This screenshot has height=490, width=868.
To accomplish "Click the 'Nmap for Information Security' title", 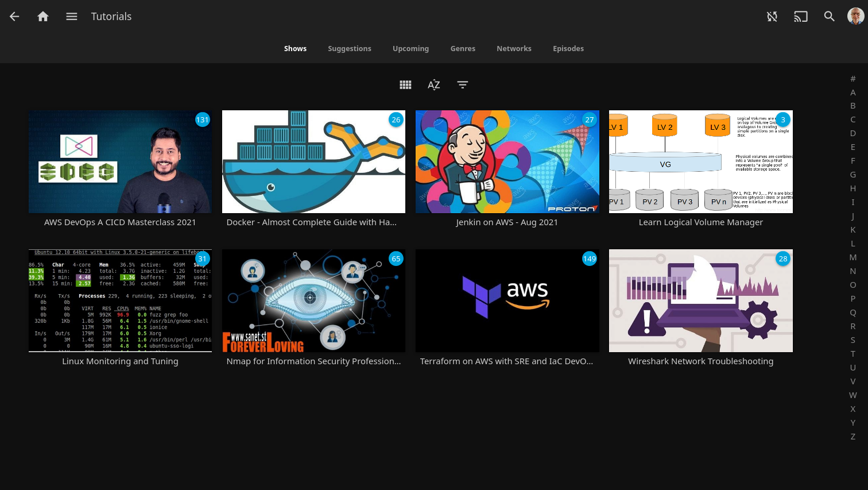I will [x=313, y=361].
